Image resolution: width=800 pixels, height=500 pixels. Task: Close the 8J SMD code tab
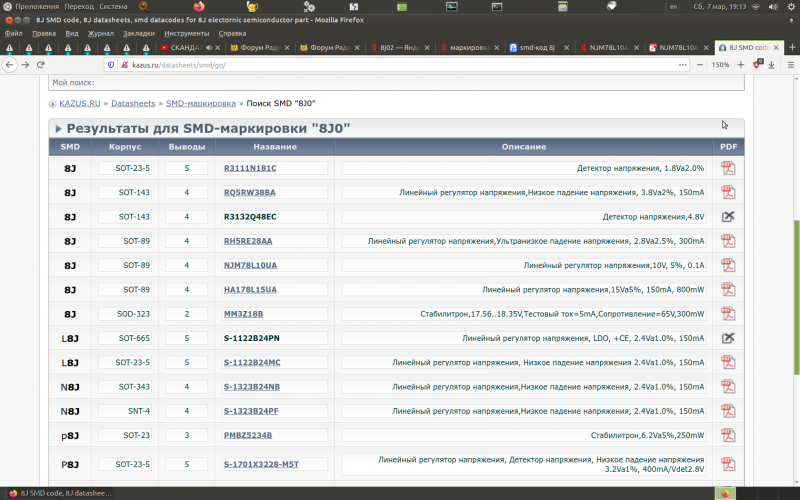point(776,47)
